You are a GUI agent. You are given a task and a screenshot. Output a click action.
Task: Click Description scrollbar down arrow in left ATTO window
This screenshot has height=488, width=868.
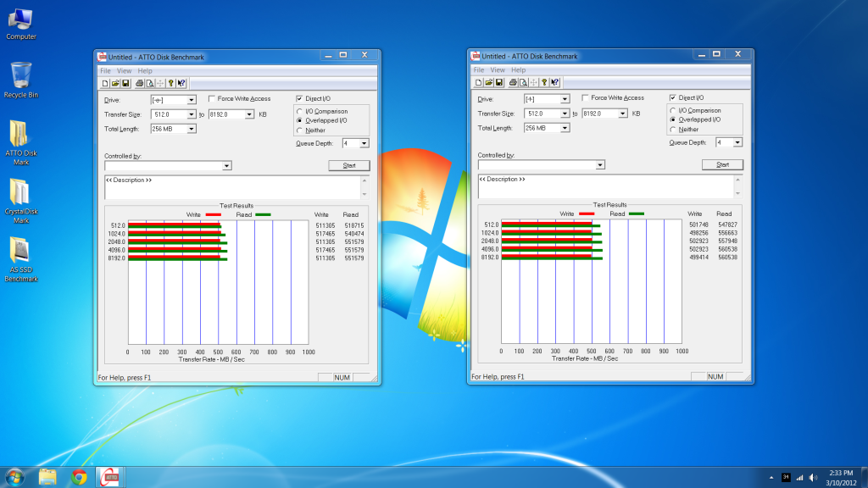coord(364,194)
